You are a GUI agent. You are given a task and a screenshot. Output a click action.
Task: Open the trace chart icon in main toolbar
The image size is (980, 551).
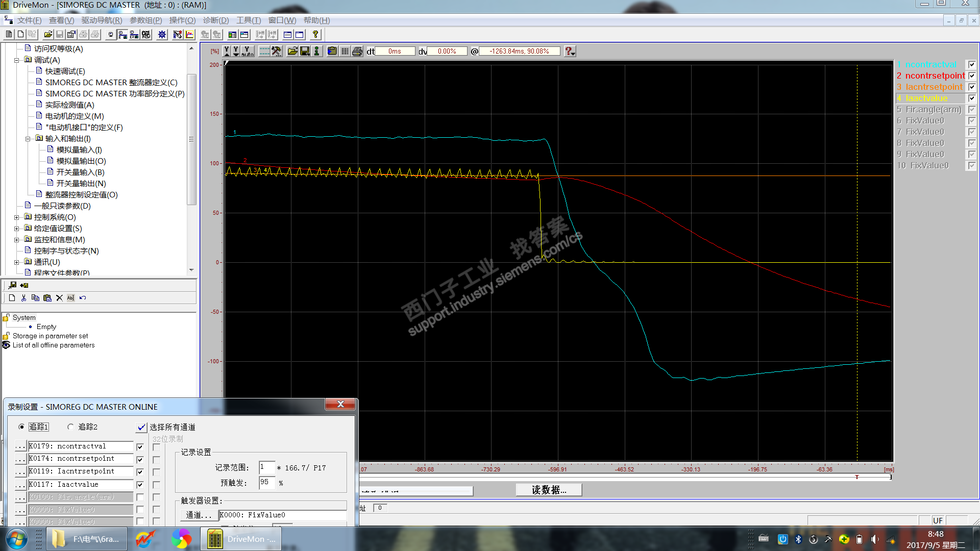click(x=189, y=35)
